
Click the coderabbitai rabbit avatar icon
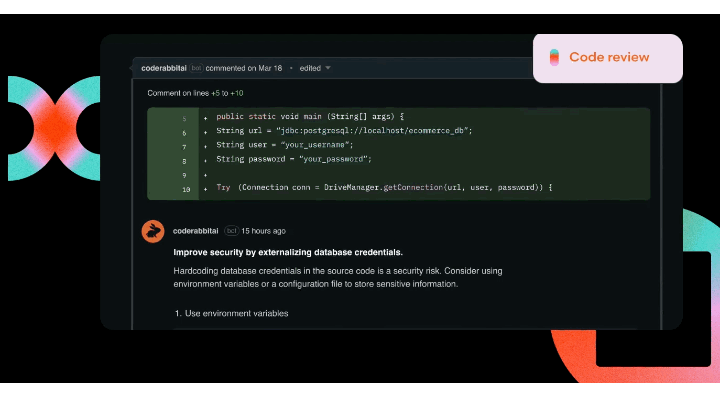[x=152, y=232]
